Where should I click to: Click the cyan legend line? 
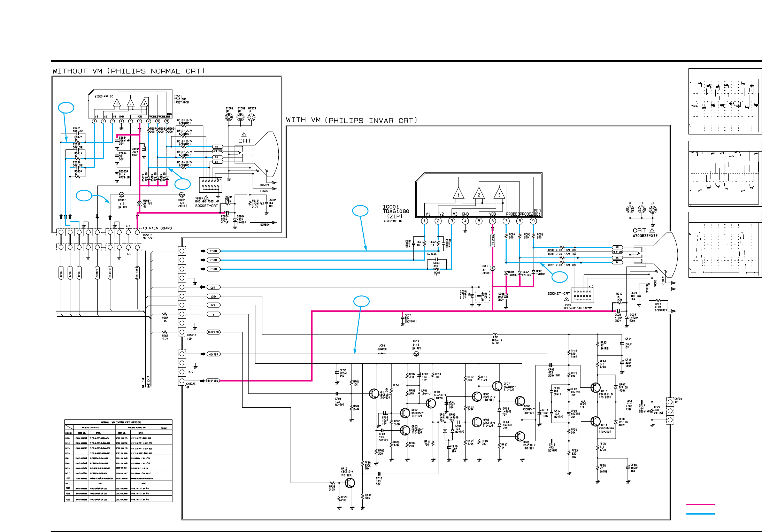pyautogui.click(x=700, y=514)
